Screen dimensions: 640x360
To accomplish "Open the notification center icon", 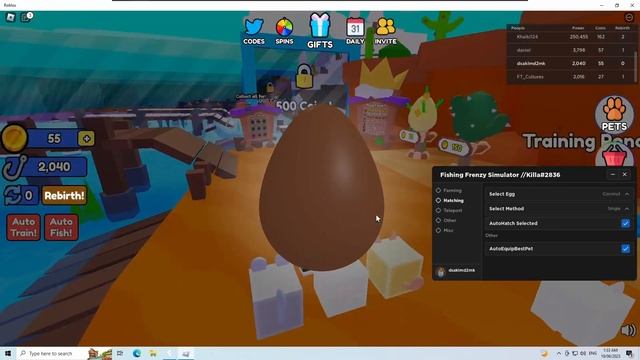I will click(x=629, y=353).
